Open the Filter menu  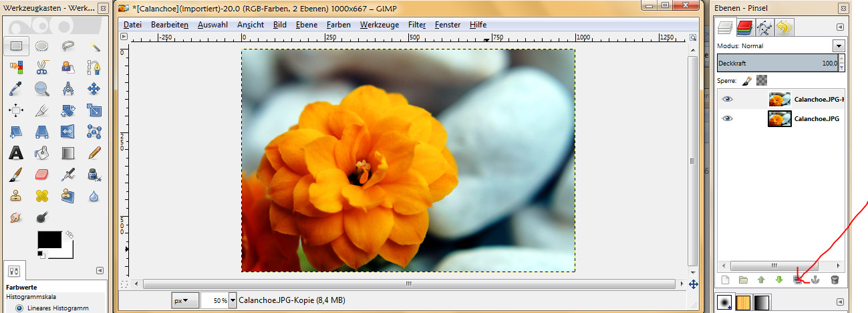[x=417, y=25]
